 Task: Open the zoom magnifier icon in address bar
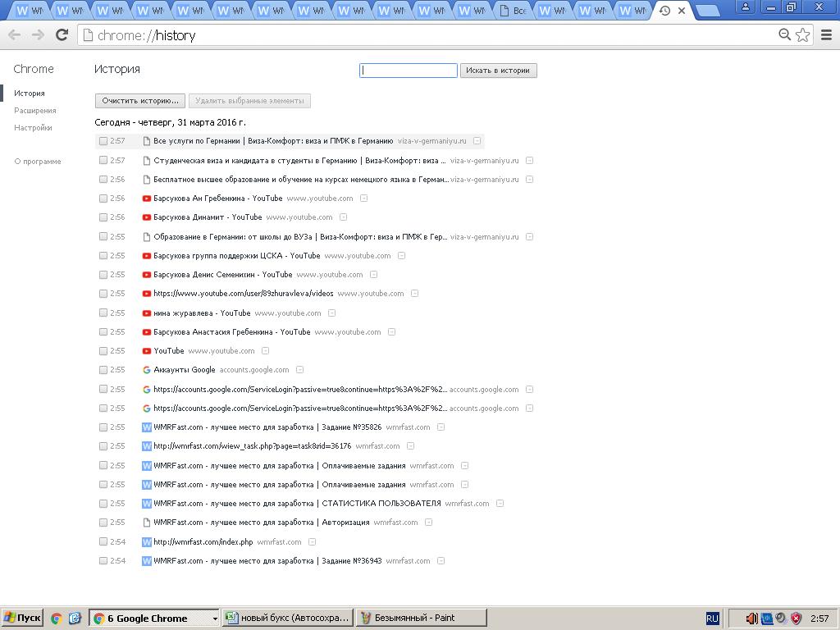click(x=784, y=34)
